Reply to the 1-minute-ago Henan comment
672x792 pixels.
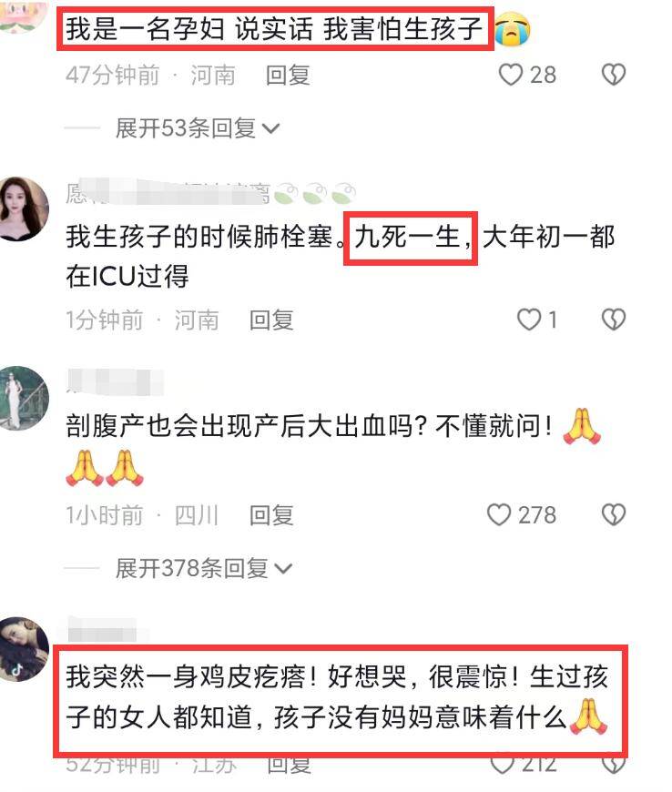click(272, 320)
